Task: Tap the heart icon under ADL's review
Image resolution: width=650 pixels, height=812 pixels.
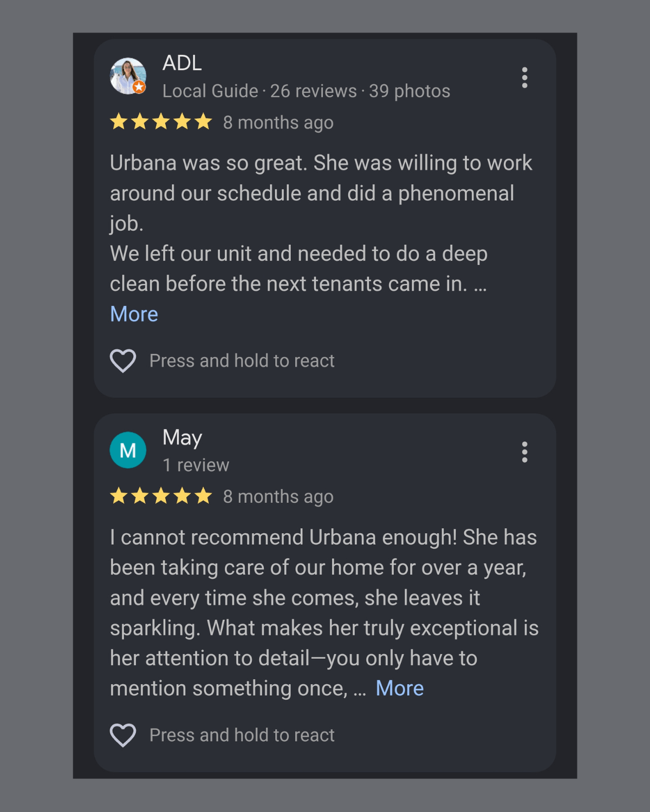Action: pos(123,361)
